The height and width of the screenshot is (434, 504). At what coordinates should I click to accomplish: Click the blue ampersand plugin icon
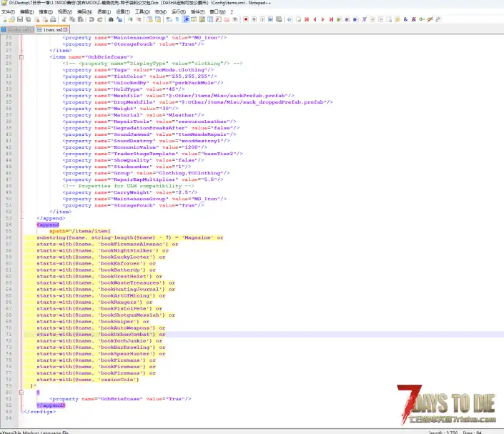click(x=405, y=19)
